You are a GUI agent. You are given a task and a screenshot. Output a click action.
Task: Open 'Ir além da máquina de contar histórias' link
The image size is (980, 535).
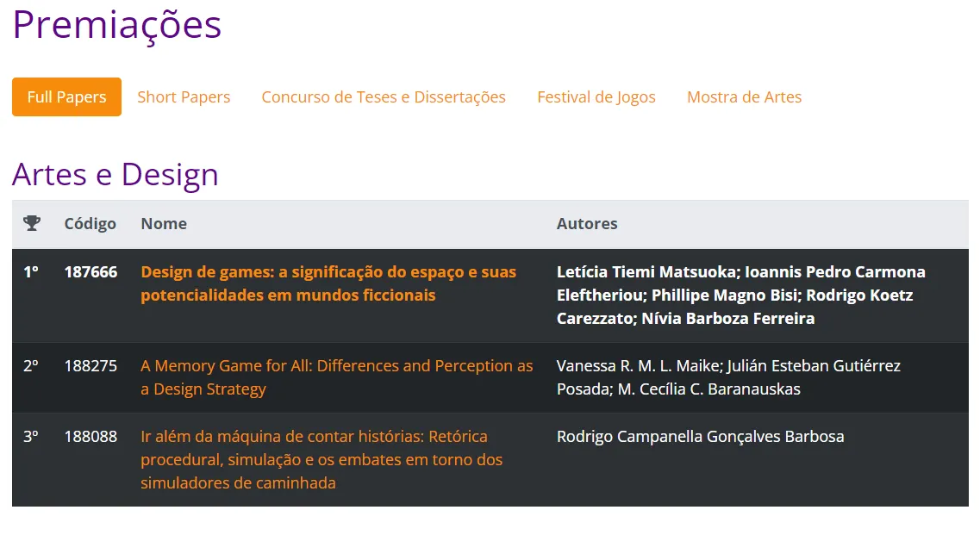pyautogui.click(x=321, y=459)
